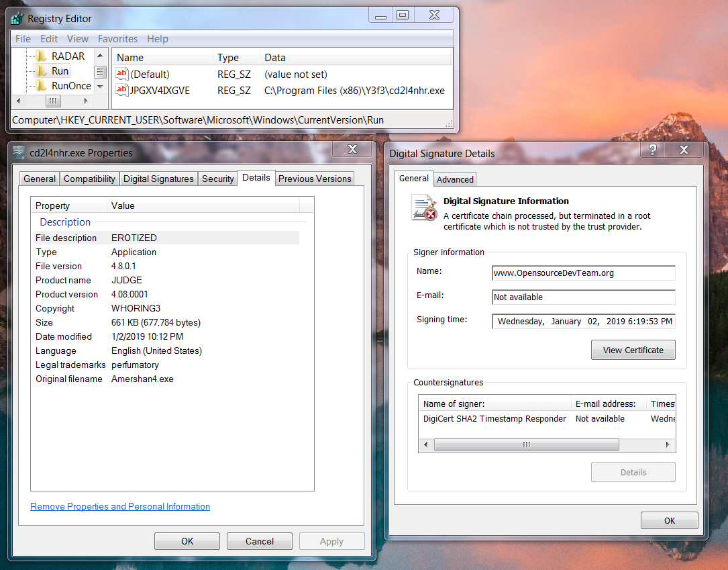Click the signer E-mail field
The image size is (728, 570).
point(584,297)
